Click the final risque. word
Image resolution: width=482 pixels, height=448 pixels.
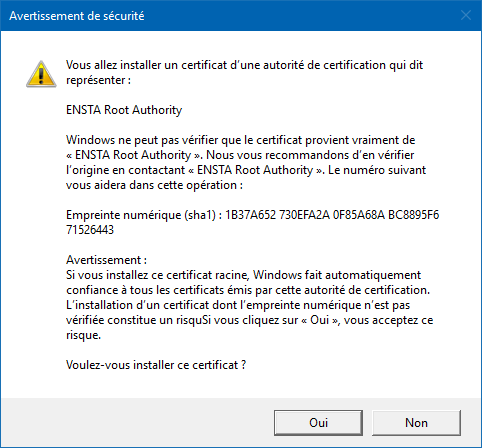pos(83,335)
